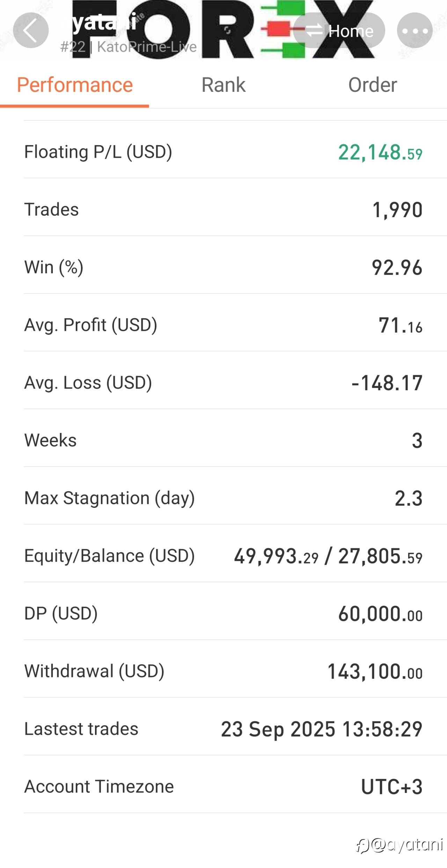This screenshot has height=868, width=447.
Task: Switch to the Rank tab
Action: point(223,85)
